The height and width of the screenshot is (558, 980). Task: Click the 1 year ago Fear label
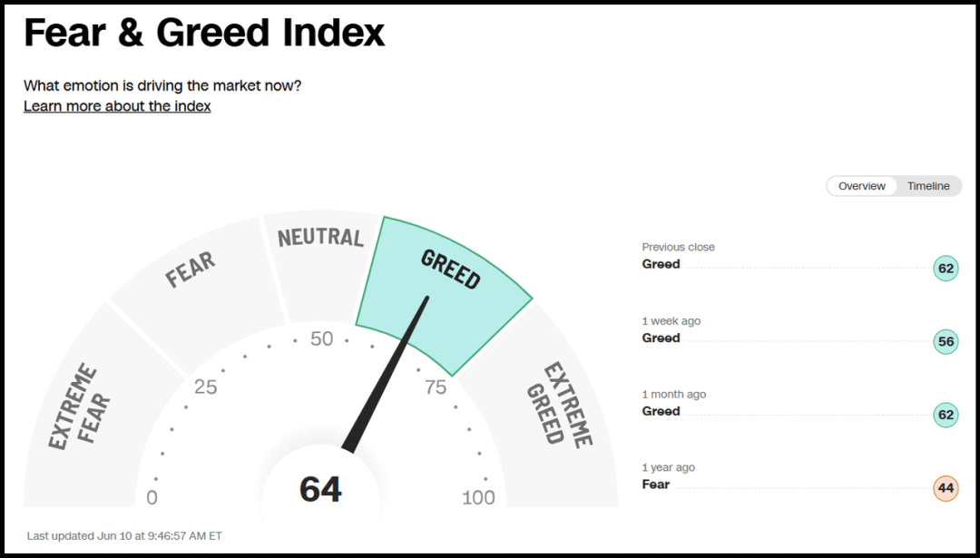pos(656,485)
